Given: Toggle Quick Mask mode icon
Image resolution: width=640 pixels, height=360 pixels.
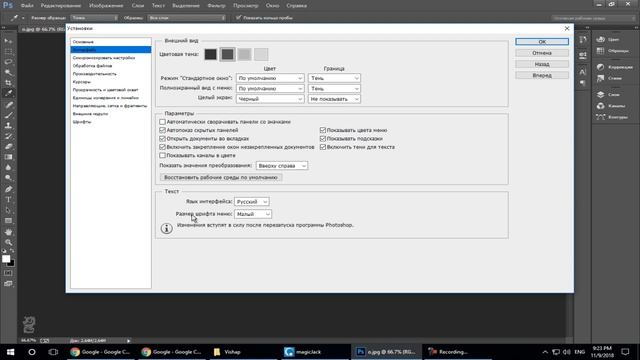Looking at the screenshot, I should (x=8, y=273).
